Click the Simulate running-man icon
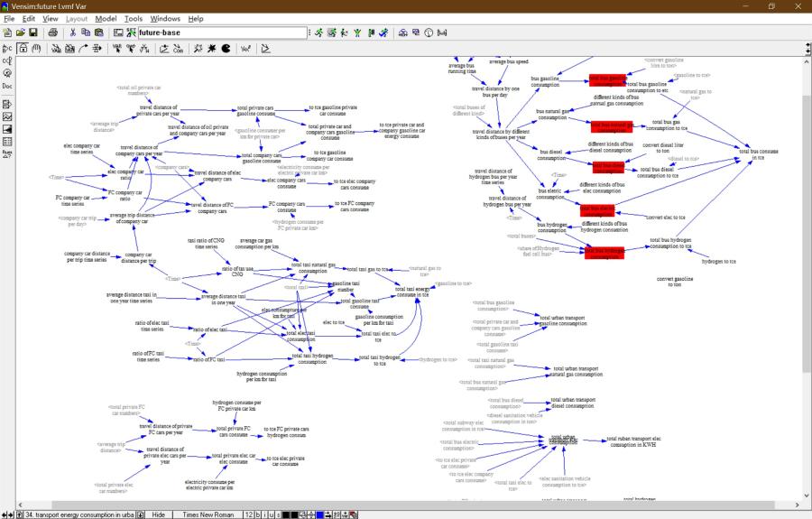 318,32
